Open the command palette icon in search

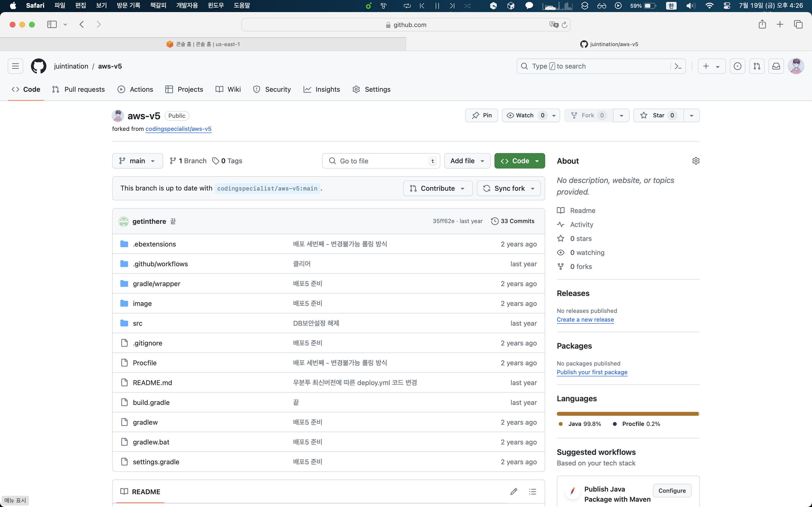(678, 66)
